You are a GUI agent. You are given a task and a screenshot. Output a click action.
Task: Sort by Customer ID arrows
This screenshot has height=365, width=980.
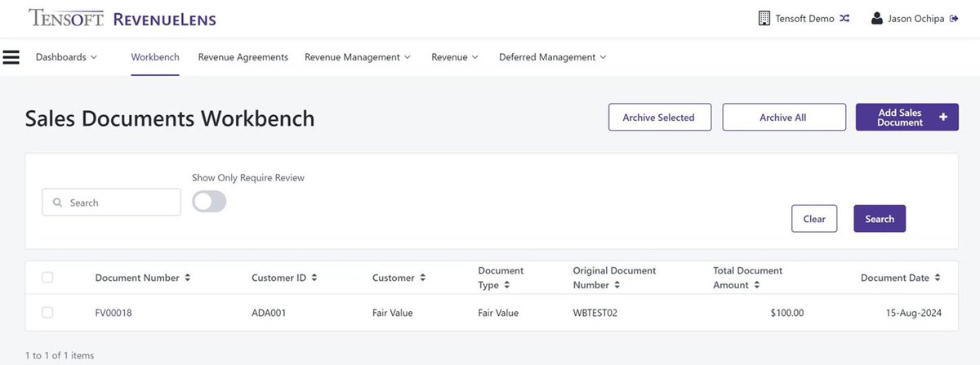(x=314, y=278)
